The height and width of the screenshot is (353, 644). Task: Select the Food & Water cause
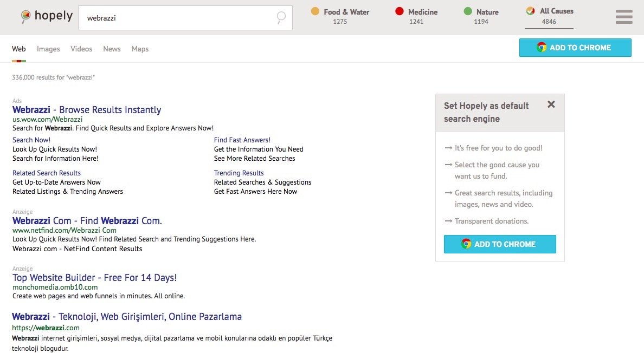click(340, 16)
